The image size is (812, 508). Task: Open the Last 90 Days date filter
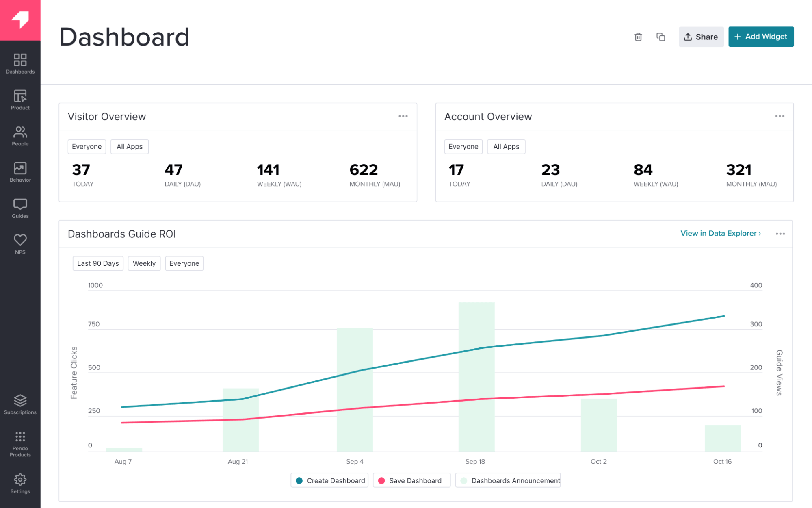[x=98, y=263]
